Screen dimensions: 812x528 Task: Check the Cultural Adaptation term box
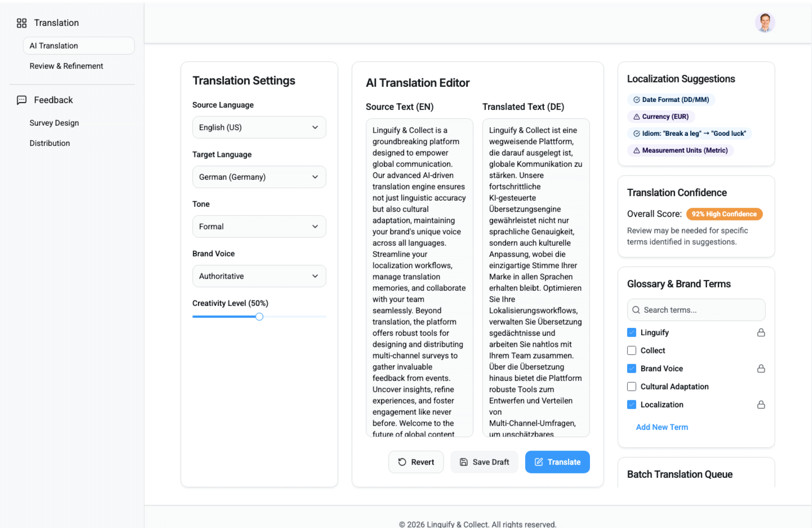[631, 386]
